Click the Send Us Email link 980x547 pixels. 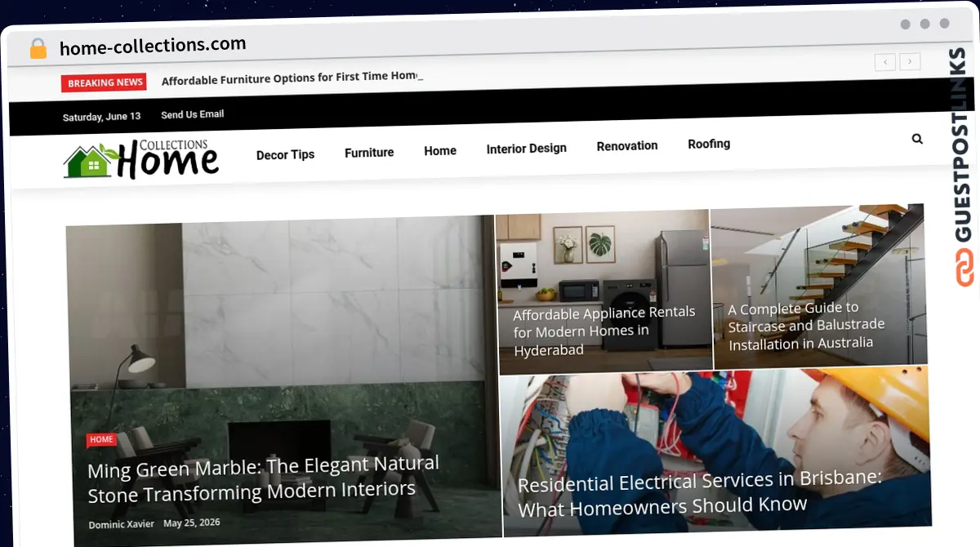pyautogui.click(x=193, y=114)
